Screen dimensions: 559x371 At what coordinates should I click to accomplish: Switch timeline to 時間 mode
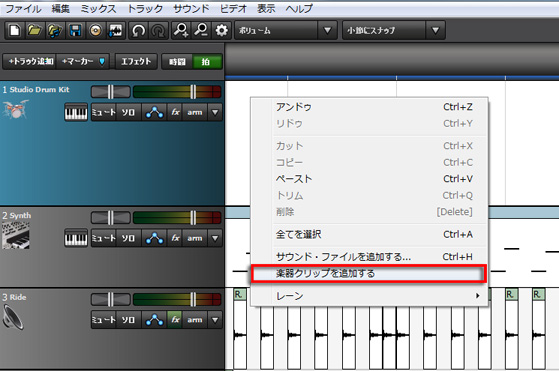(177, 62)
